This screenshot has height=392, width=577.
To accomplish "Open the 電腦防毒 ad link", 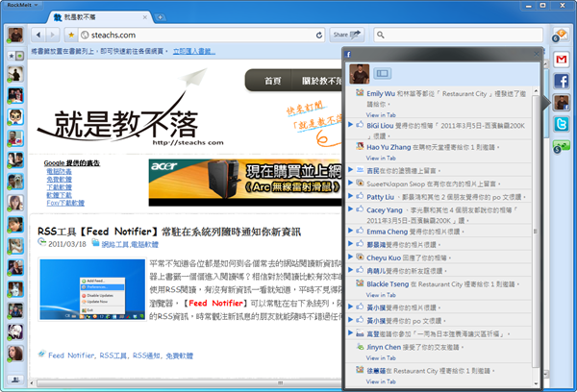I will point(60,171).
